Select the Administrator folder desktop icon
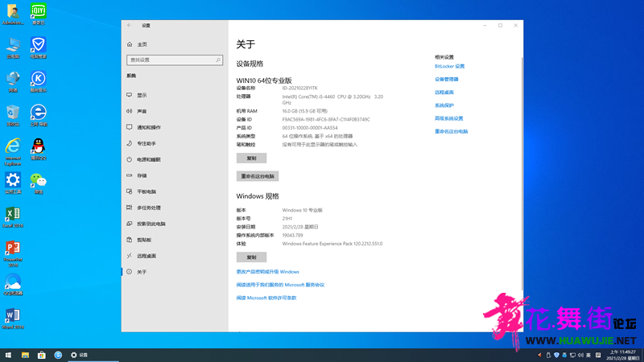The height and width of the screenshot is (362, 644). click(x=13, y=14)
